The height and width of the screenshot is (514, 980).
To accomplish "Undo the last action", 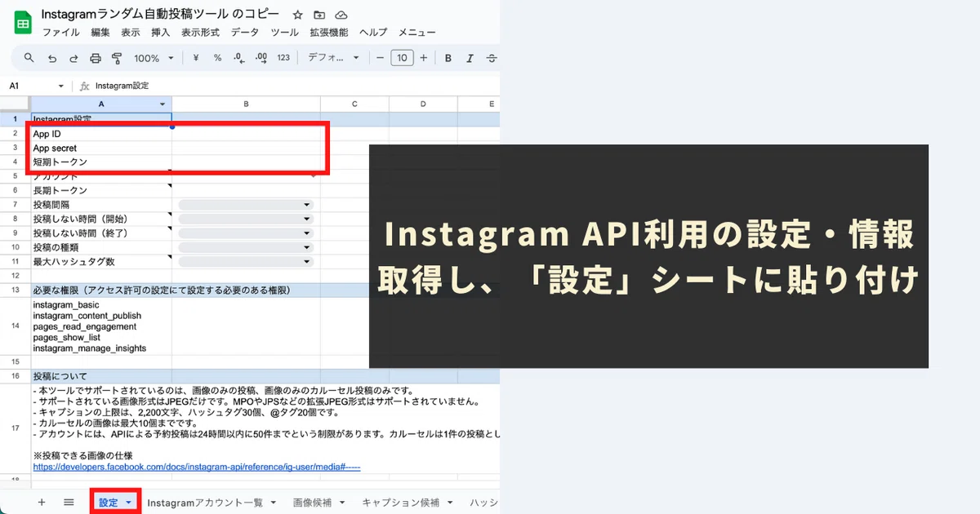I will click(x=52, y=58).
